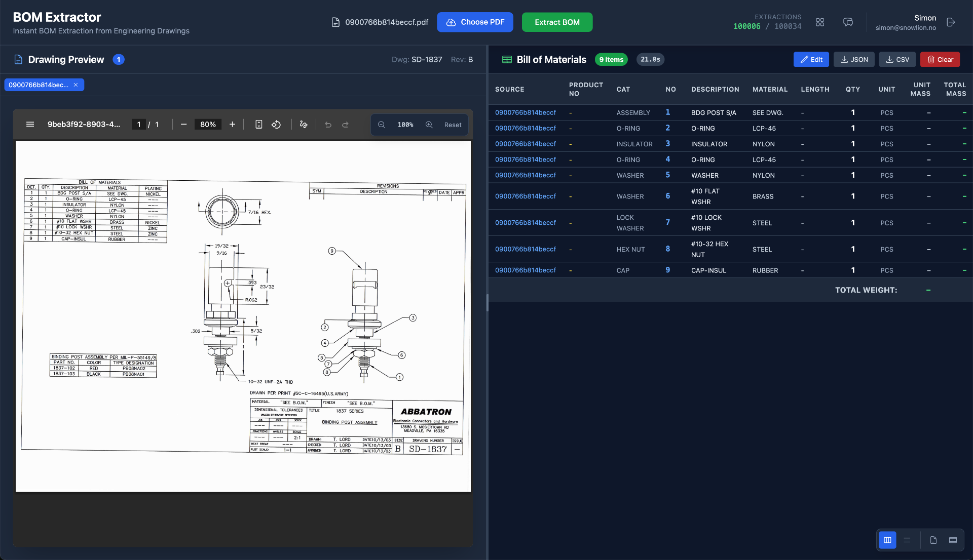Edit the Bill of Materials
Image resolution: width=973 pixels, height=560 pixels.
pyautogui.click(x=811, y=59)
